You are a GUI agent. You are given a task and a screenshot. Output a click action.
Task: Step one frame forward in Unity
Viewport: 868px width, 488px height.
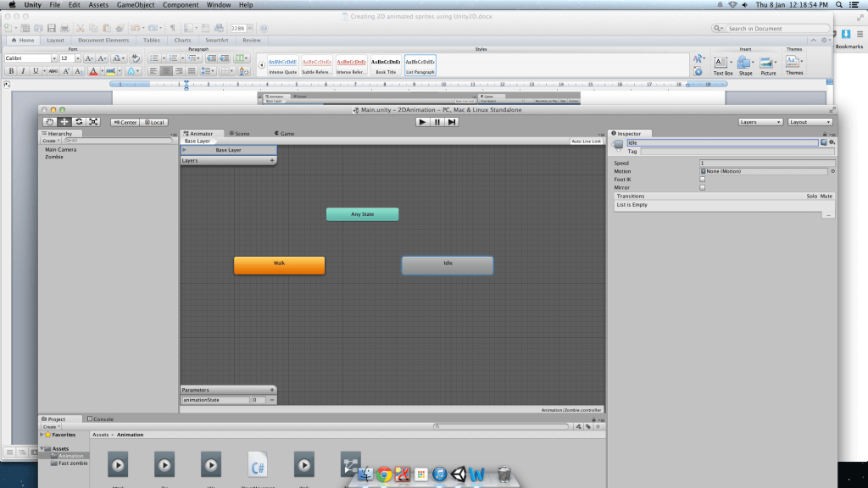click(452, 122)
